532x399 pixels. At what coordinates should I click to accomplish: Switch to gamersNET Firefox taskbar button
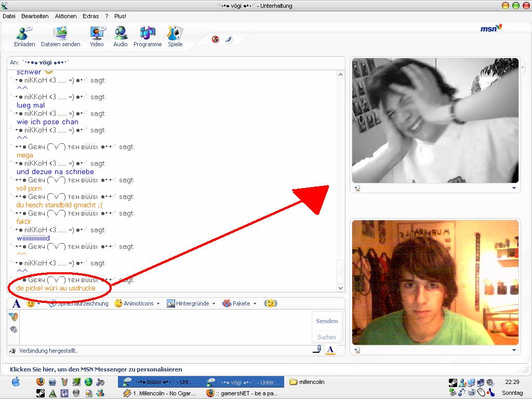tap(243, 394)
